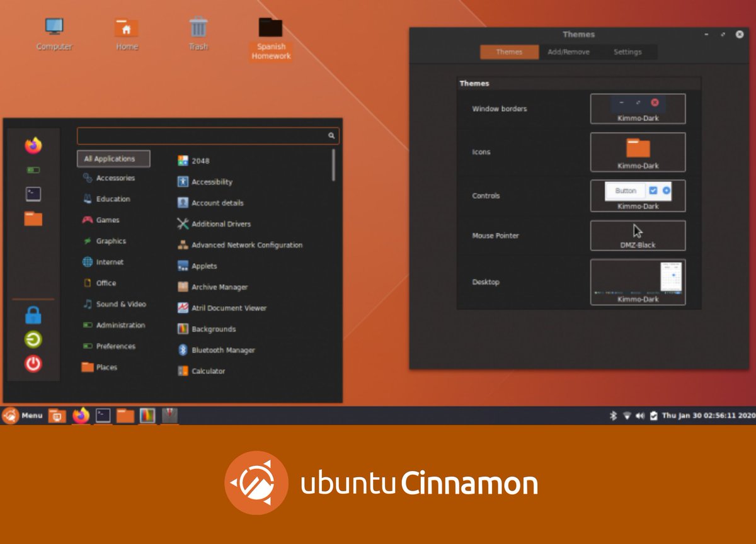756x544 pixels.
Task: Select the All Applications category
Action: click(x=114, y=159)
